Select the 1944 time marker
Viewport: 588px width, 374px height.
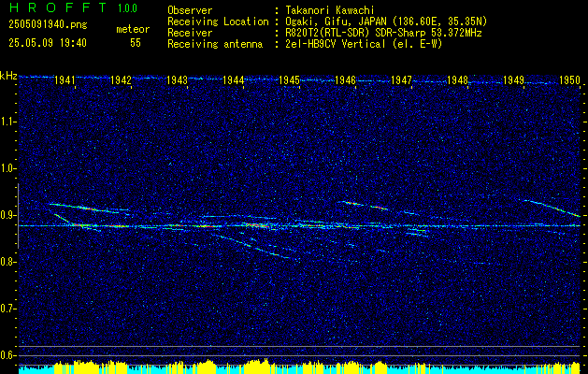point(233,79)
